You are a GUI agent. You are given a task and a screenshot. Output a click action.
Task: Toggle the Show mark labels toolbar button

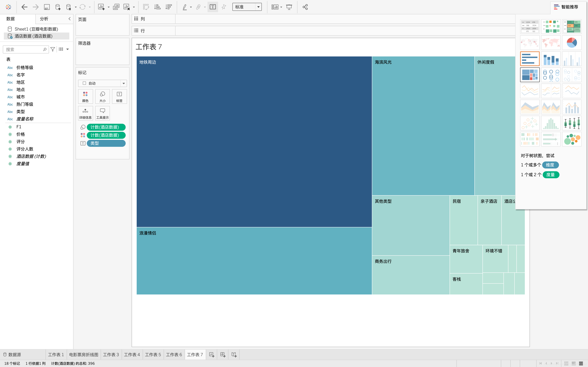tap(213, 7)
